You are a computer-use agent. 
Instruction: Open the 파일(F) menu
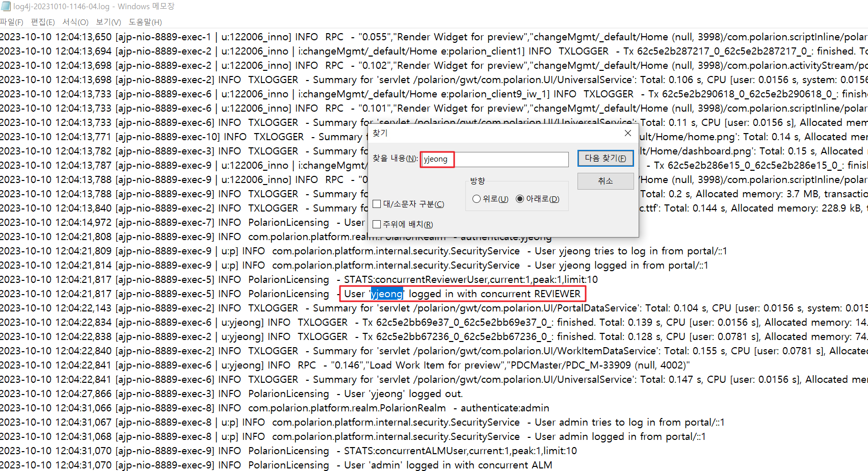pyautogui.click(x=12, y=22)
